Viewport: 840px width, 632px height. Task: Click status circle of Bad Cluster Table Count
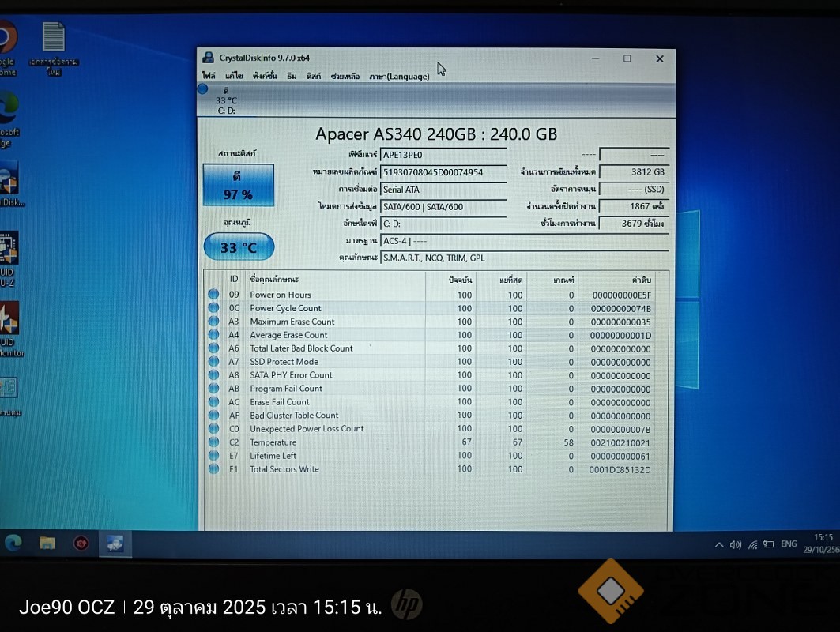[x=213, y=415]
